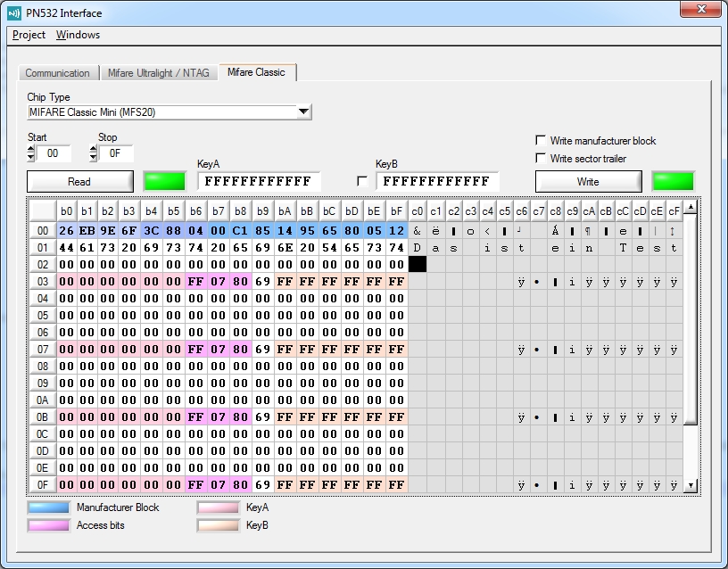Click Access bits legend swatch
Image resolution: width=728 pixels, height=569 pixels.
[x=48, y=525]
